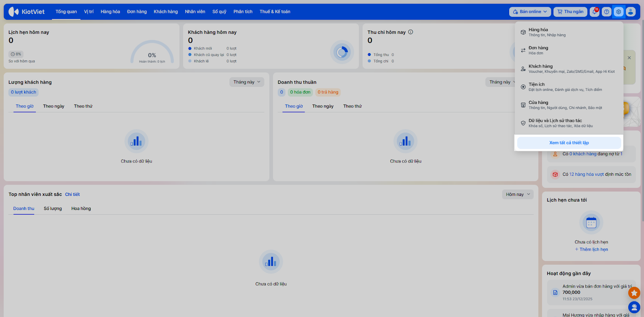This screenshot has height=317, width=644.
Task: Select Theo ngày tab in Lượng khách hàng
Action: click(54, 106)
